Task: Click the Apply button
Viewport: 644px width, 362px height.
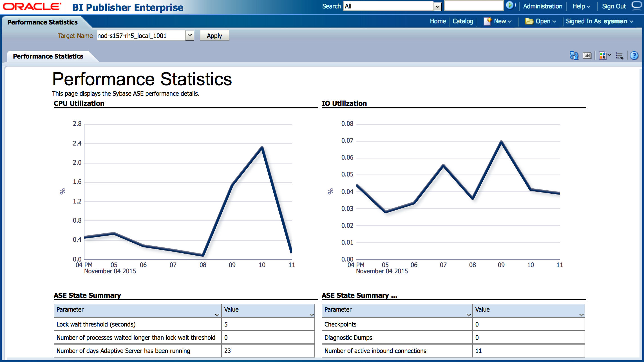Action: coord(214,36)
